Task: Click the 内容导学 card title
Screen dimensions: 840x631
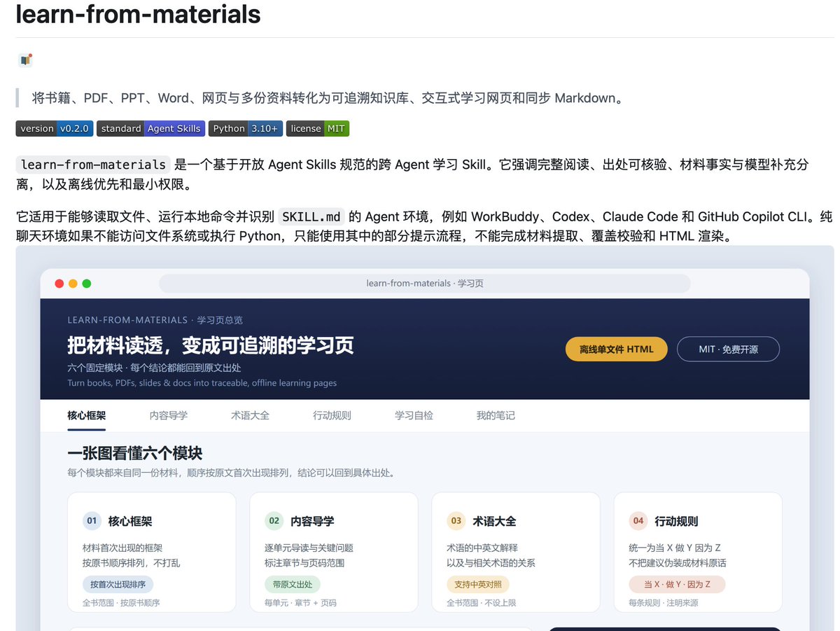Action: 312,521
